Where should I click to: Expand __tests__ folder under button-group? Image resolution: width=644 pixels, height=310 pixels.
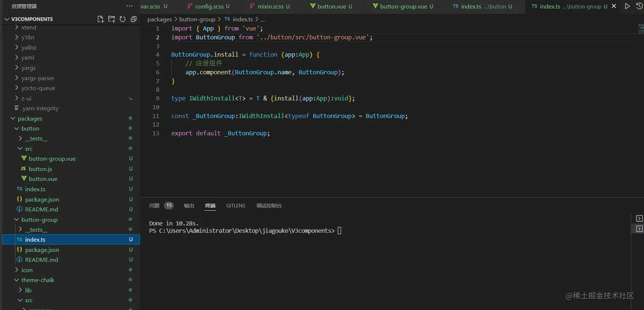(20, 230)
